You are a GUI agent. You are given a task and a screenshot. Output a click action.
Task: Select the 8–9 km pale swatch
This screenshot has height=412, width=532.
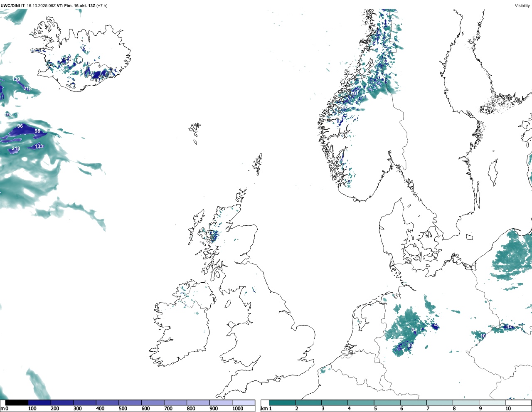[x=466, y=402]
